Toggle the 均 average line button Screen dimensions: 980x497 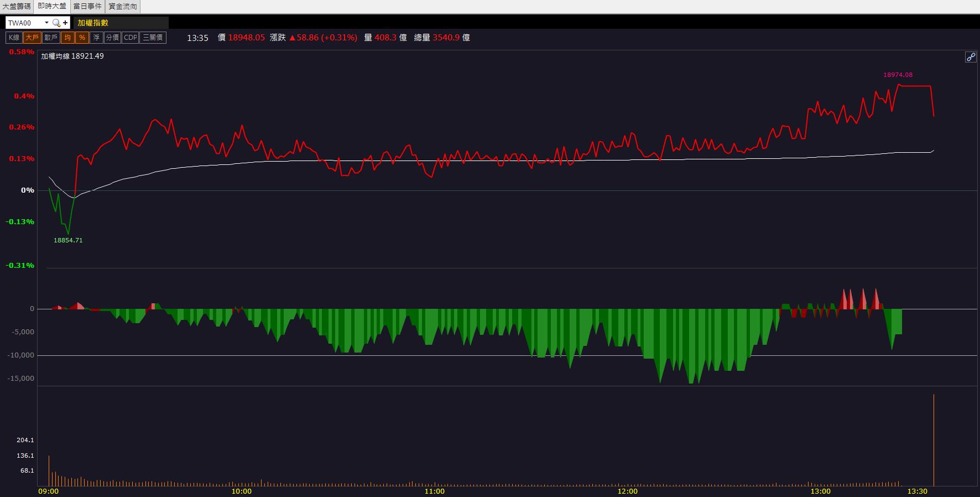click(x=67, y=38)
